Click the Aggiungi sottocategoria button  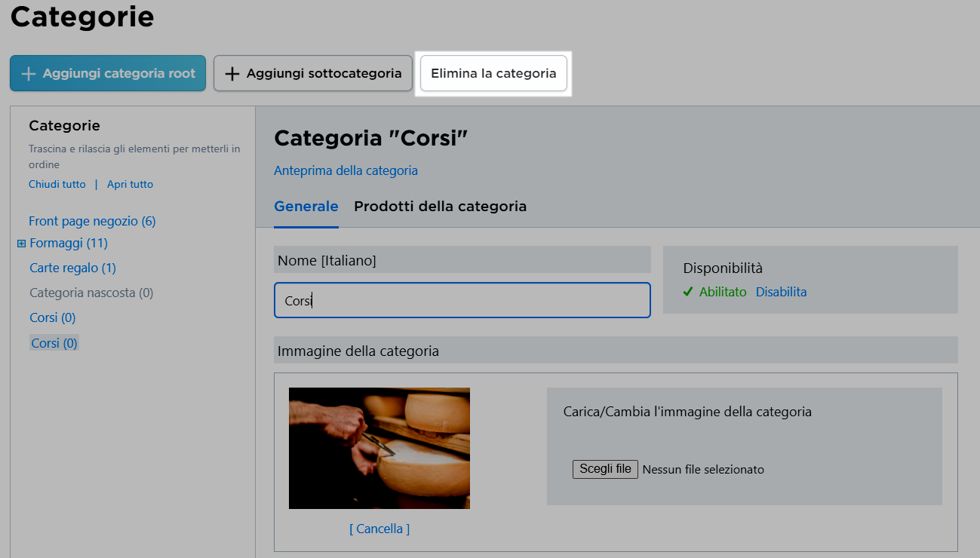[313, 73]
